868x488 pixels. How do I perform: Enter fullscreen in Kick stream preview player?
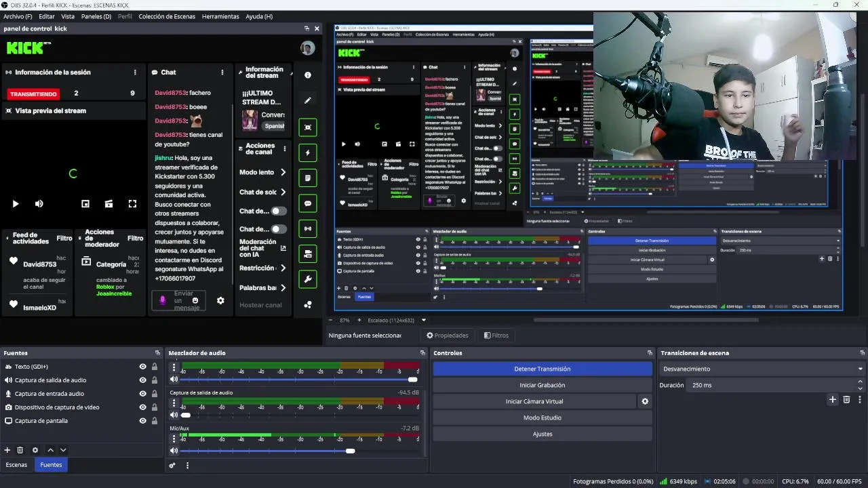tap(132, 203)
